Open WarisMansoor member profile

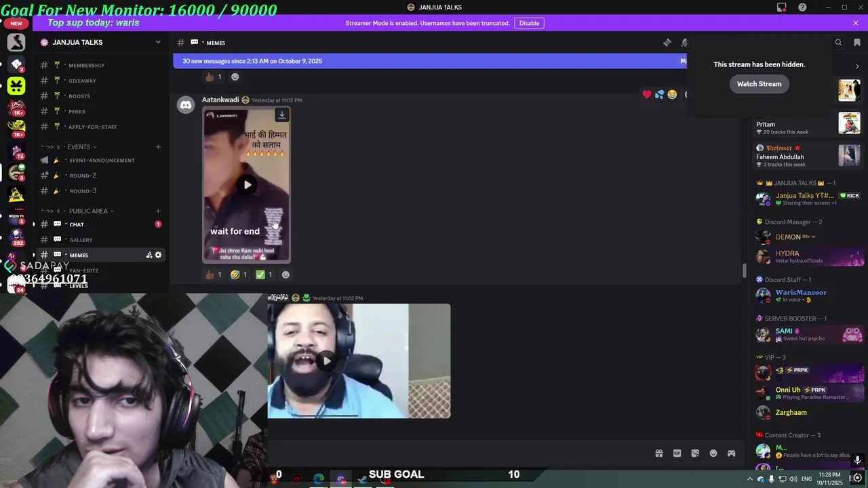point(809,296)
